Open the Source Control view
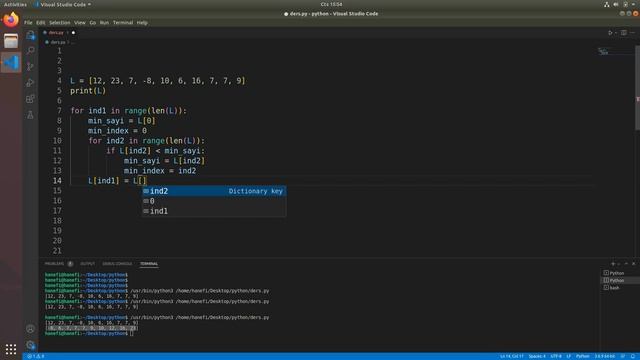This screenshot has height=360, width=640. coord(31,67)
